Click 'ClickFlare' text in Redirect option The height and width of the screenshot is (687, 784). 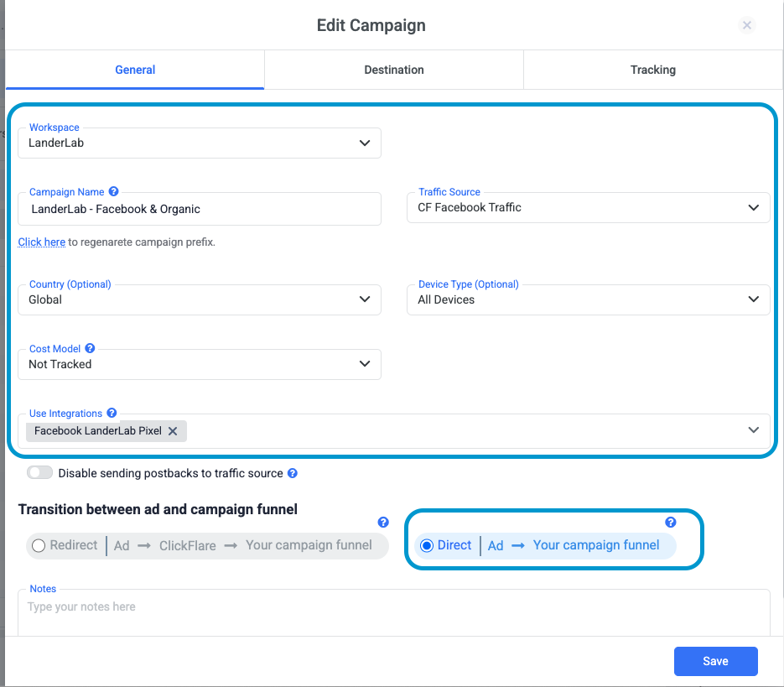coord(188,545)
